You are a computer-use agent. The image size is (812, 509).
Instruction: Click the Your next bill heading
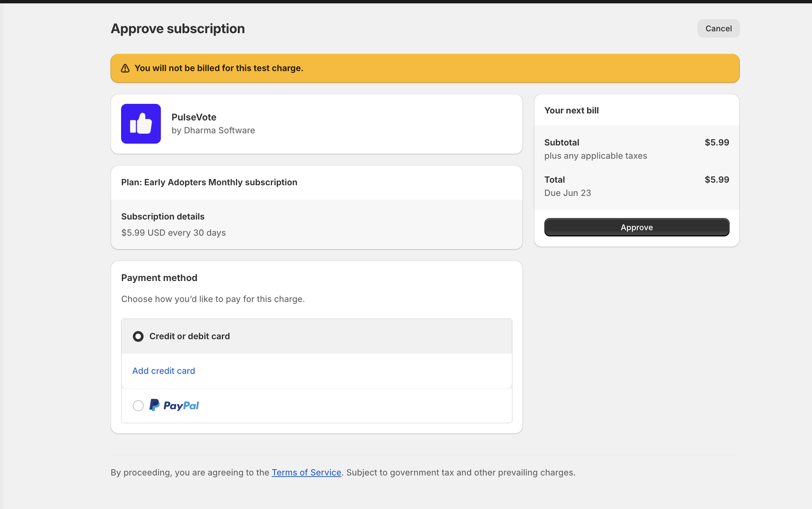(x=571, y=110)
